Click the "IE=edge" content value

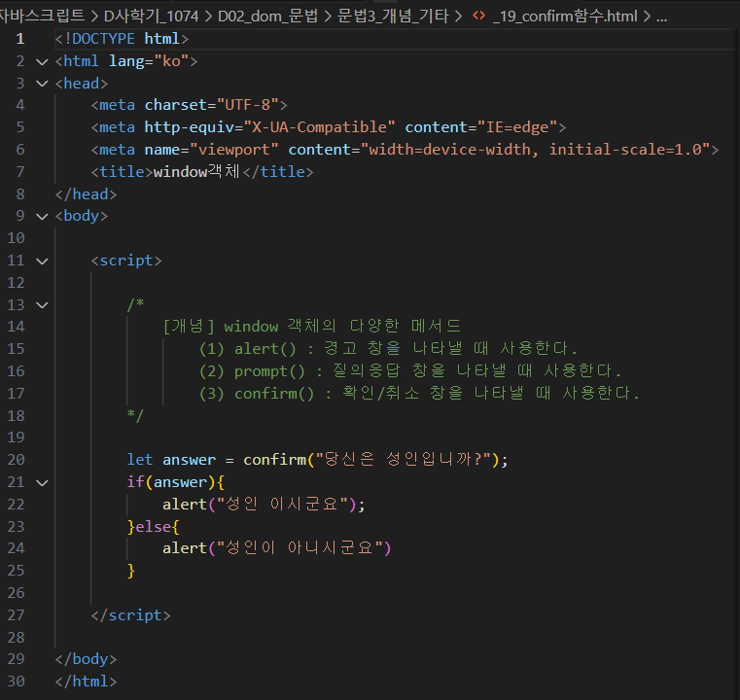517,127
